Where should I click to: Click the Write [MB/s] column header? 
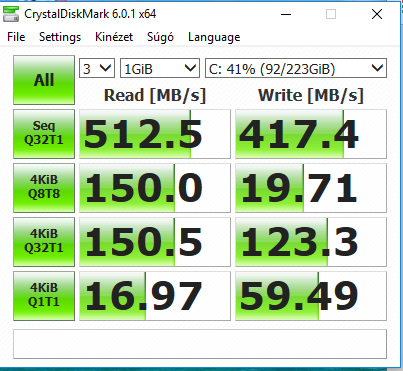point(311,95)
